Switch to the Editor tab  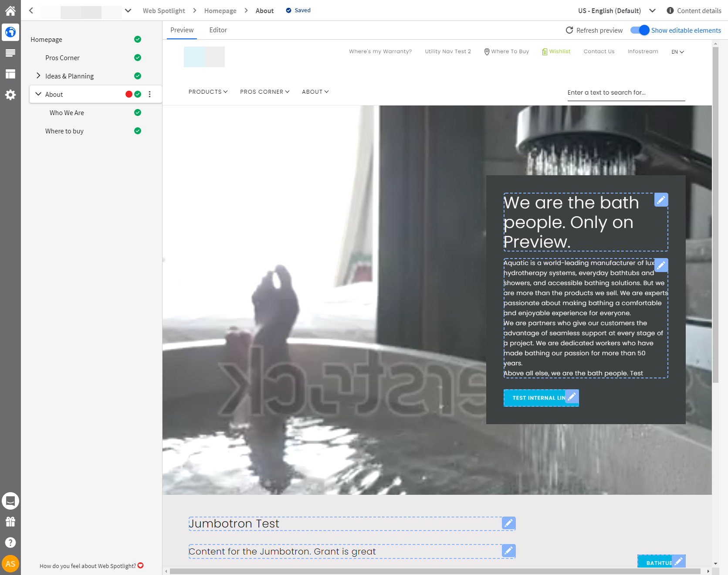[218, 30]
